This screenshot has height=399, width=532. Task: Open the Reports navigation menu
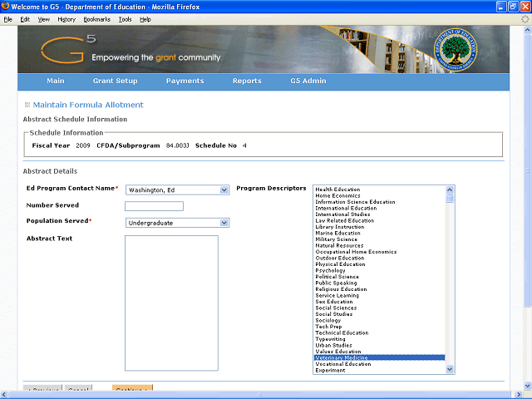click(247, 81)
